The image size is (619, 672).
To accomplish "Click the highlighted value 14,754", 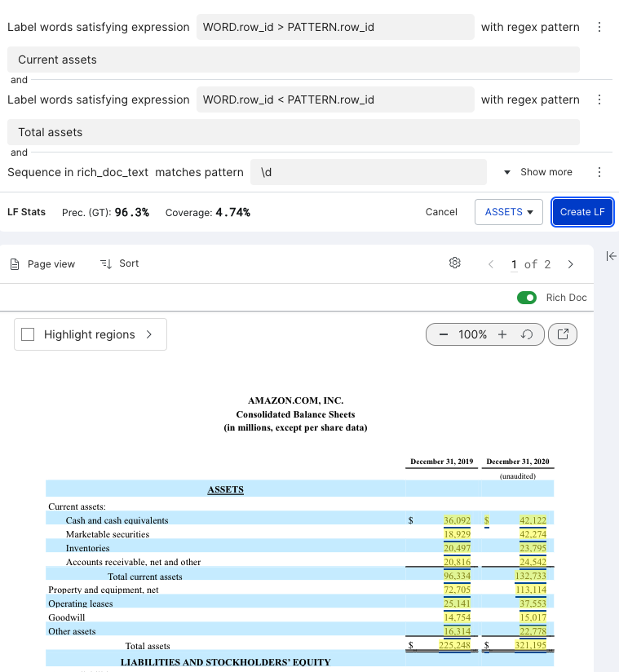I will tap(457, 617).
